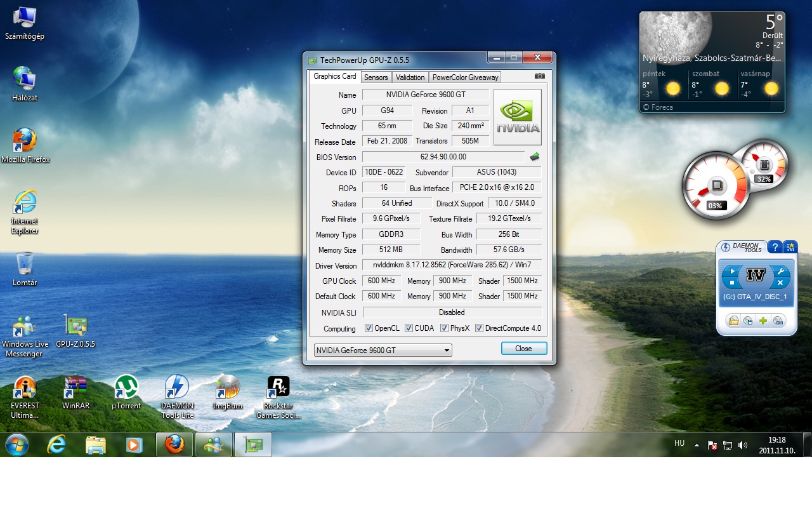Click the Show Desktop strip at taskbar end
812x508 pixels.
(x=807, y=444)
